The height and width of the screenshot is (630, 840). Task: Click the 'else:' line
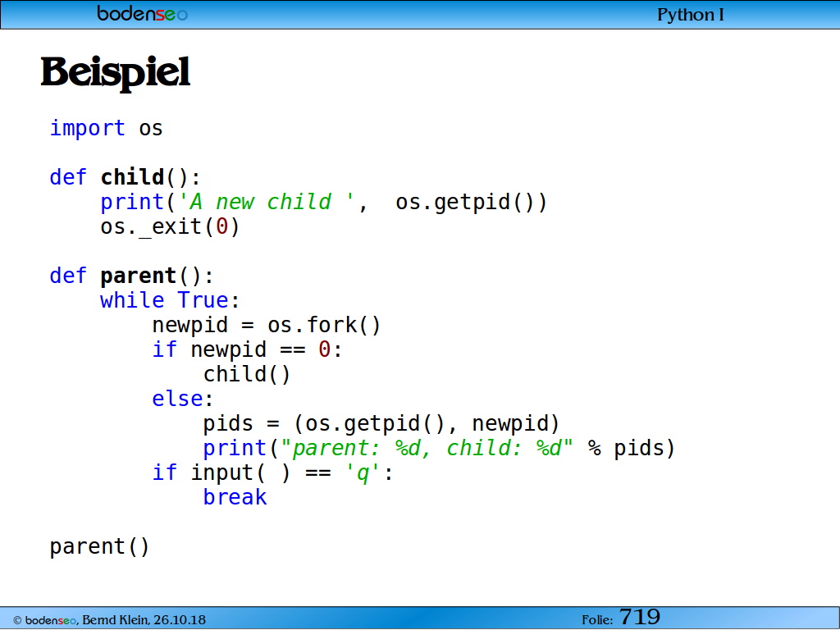[183, 399]
